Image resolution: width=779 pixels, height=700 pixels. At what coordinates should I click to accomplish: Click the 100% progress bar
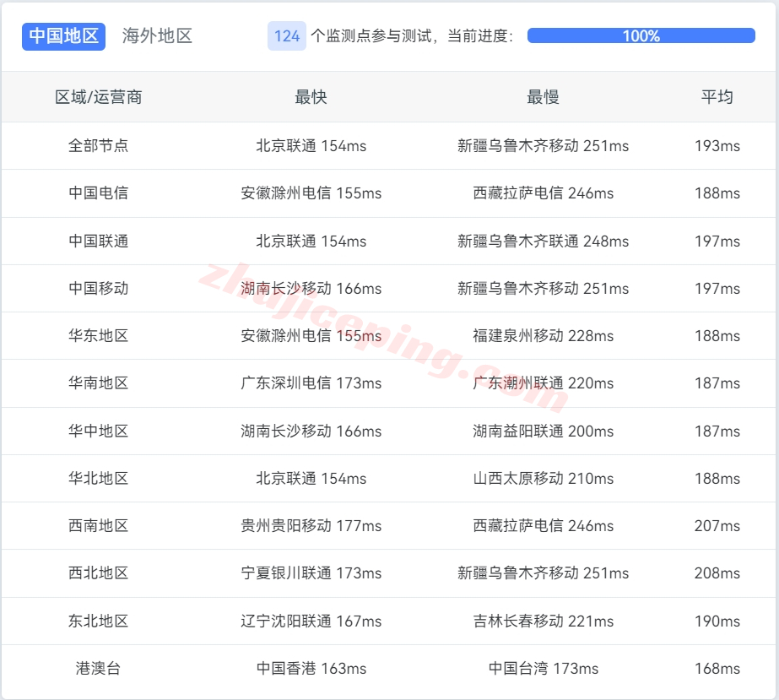(641, 36)
